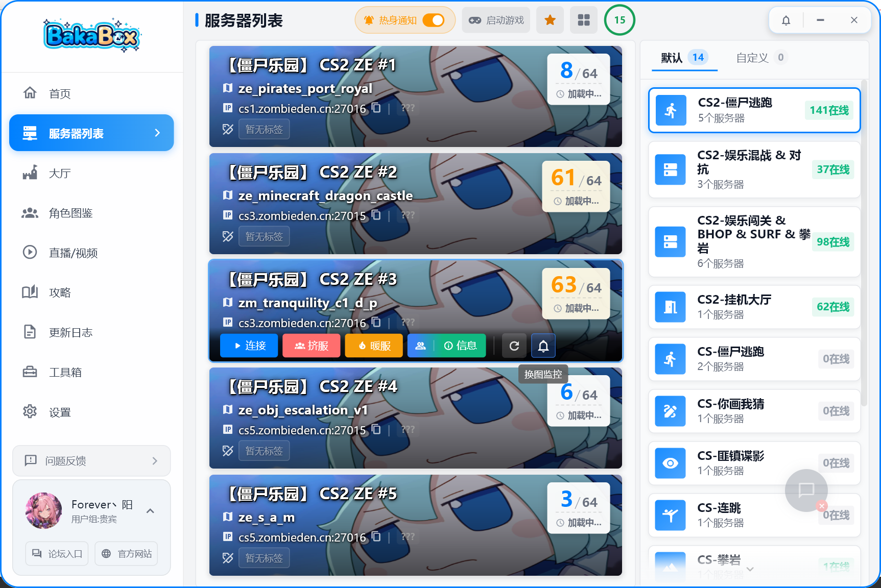Image resolution: width=881 pixels, height=588 pixels.
Task: Select 服务器列表 in the sidebar
Action: click(91, 133)
